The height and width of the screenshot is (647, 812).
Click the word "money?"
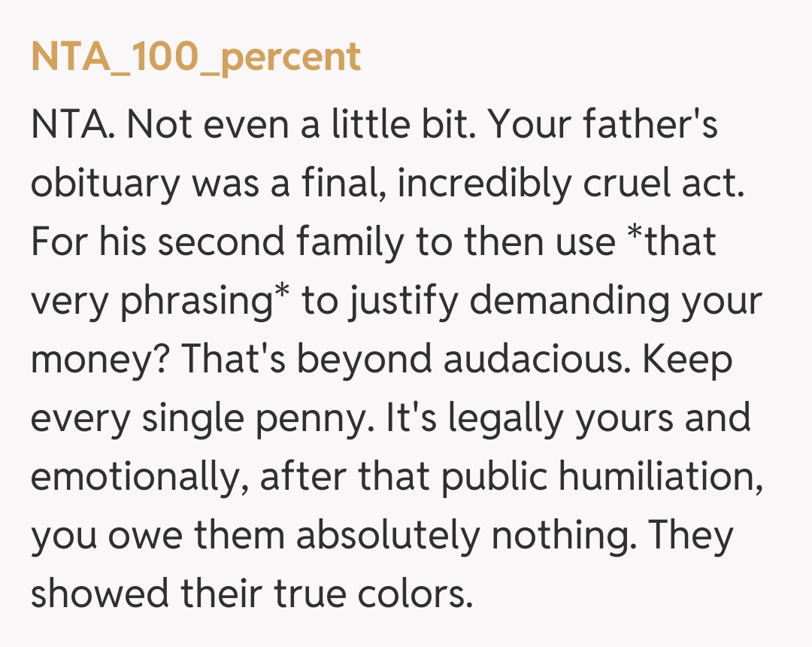point(97,359)
